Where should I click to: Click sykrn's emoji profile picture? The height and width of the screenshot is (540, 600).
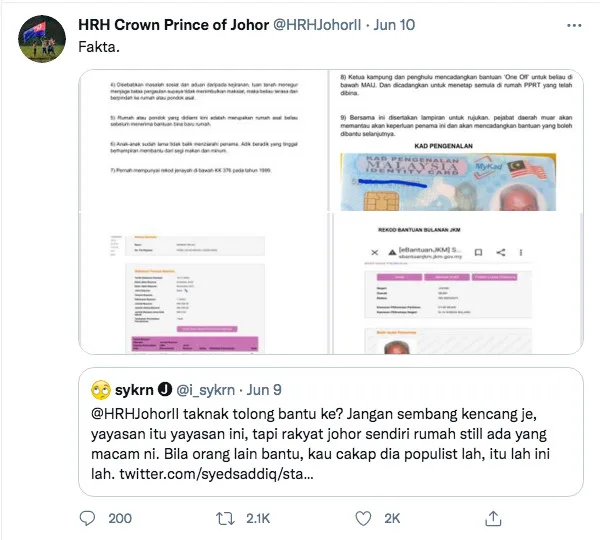point(101,390)
